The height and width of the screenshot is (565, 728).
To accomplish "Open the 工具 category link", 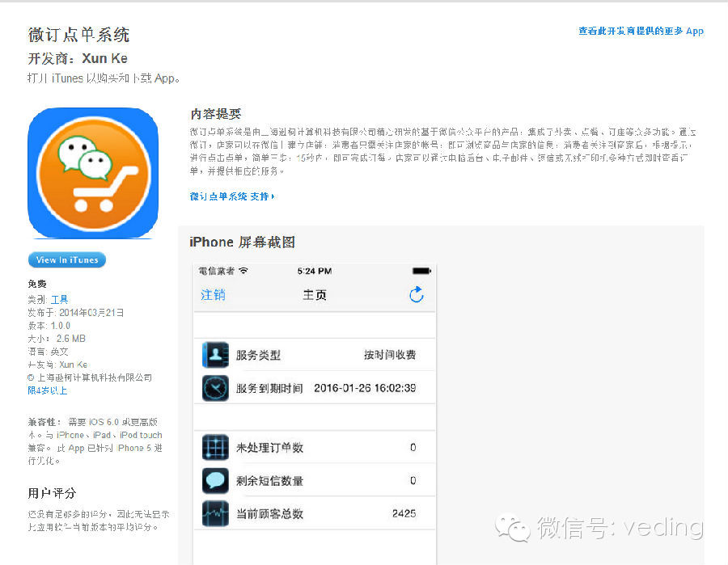I will (x=59, y=299).
